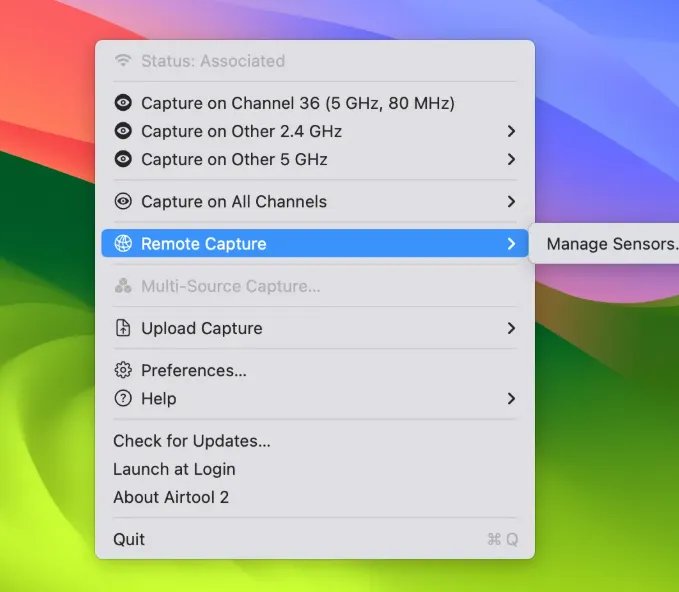Click the Multi-Source Capture… entry

pyautogui.click(x=315, y=286)
